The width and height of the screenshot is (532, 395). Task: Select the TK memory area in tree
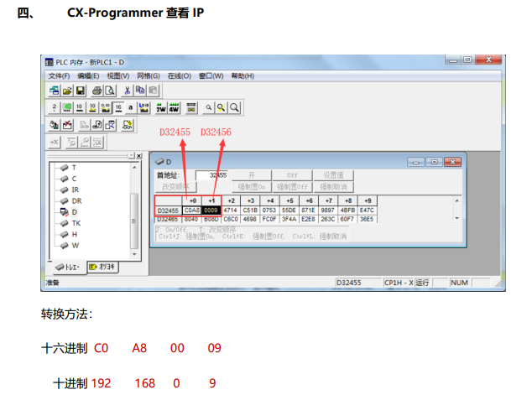pyautogui.click(x=76, y=223)
